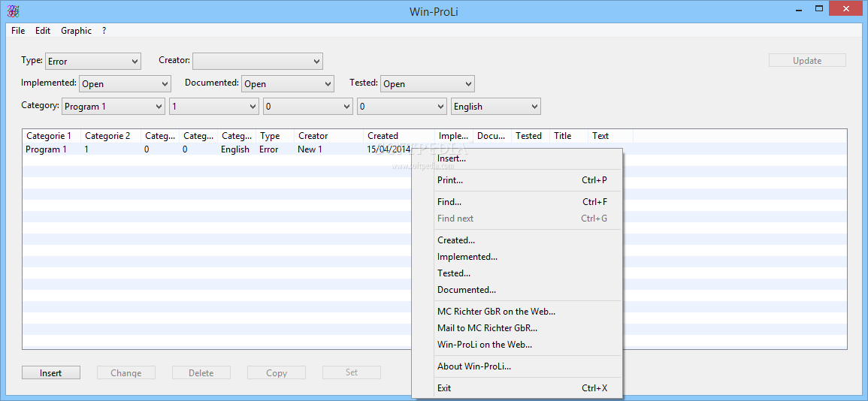Choose Insert... in the context menu
The width and height of the screenshot is (868, 401).
tap(517, 158)
